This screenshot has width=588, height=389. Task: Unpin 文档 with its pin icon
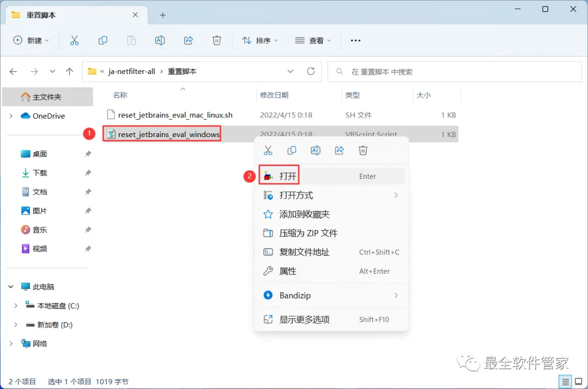(x=88, y=192)
